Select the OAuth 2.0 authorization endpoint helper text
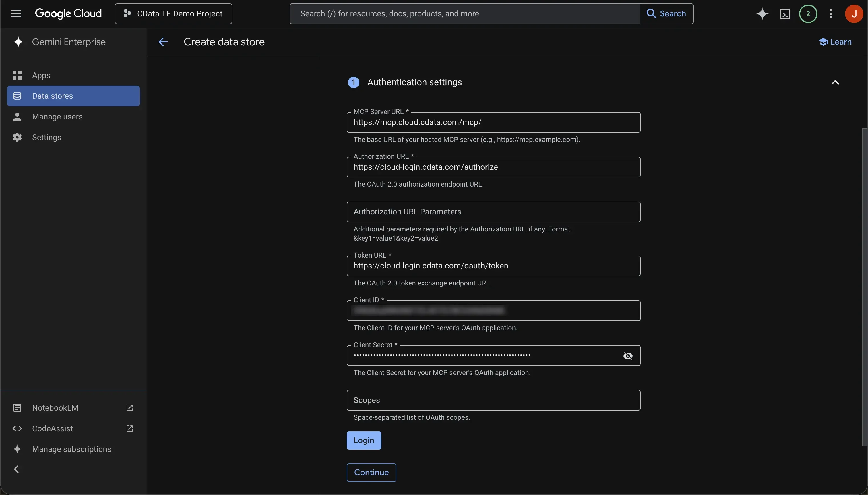 point(418,184)
